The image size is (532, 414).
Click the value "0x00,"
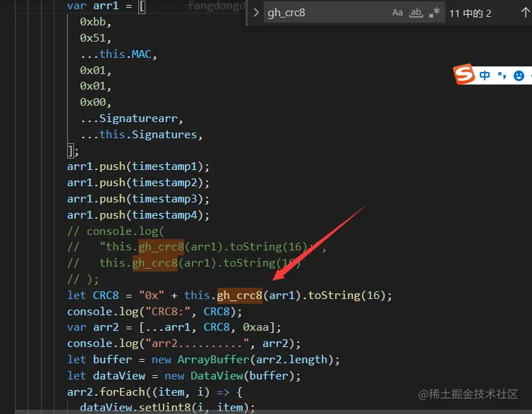point(96,102)
